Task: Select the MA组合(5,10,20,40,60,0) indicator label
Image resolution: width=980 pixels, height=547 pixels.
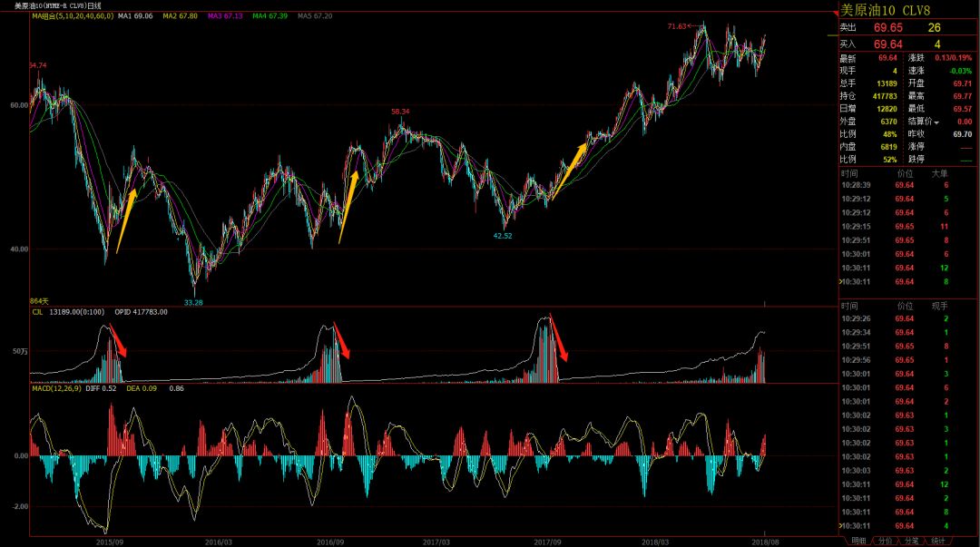Action: 73,16
